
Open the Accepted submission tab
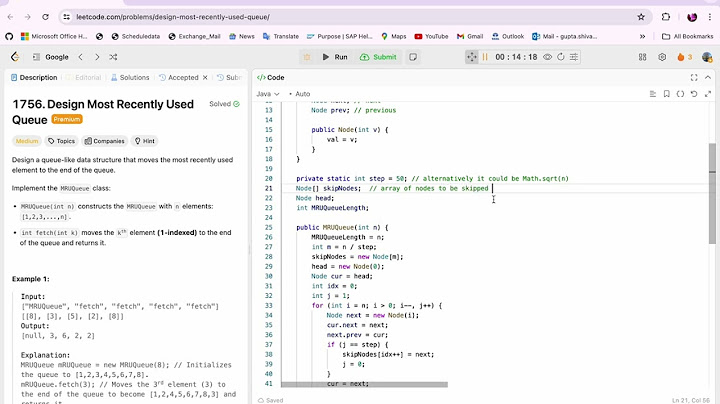[x=179, y=78]
